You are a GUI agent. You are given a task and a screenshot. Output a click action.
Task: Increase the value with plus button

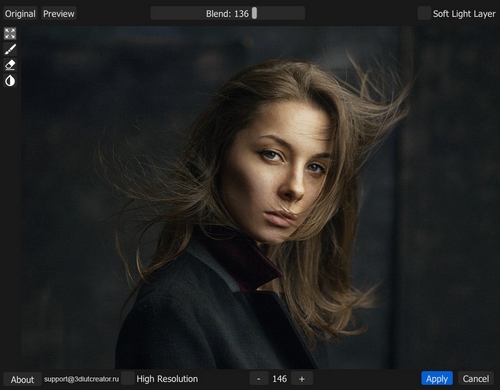tap(302, 379)
